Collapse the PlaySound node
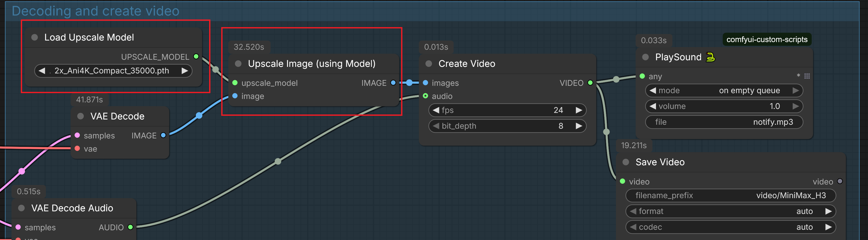 pos(645,57)
